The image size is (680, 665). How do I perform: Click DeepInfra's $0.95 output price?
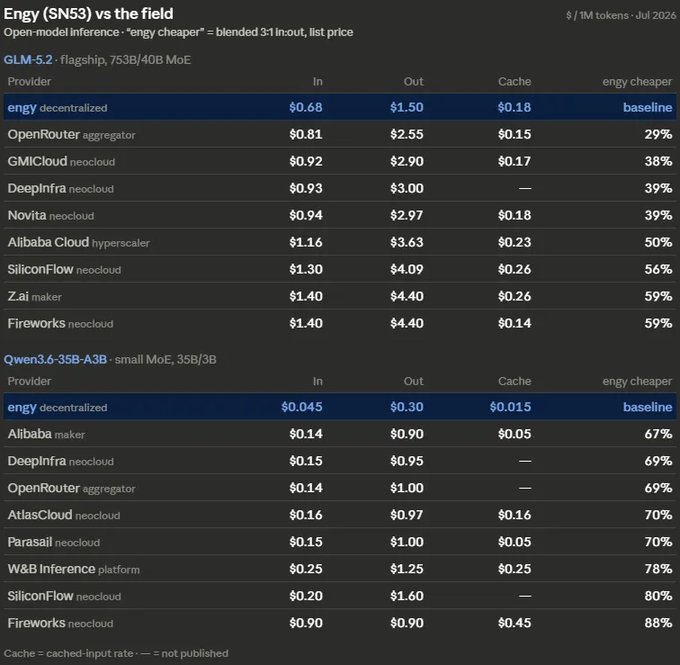click(x=407, y=461)
